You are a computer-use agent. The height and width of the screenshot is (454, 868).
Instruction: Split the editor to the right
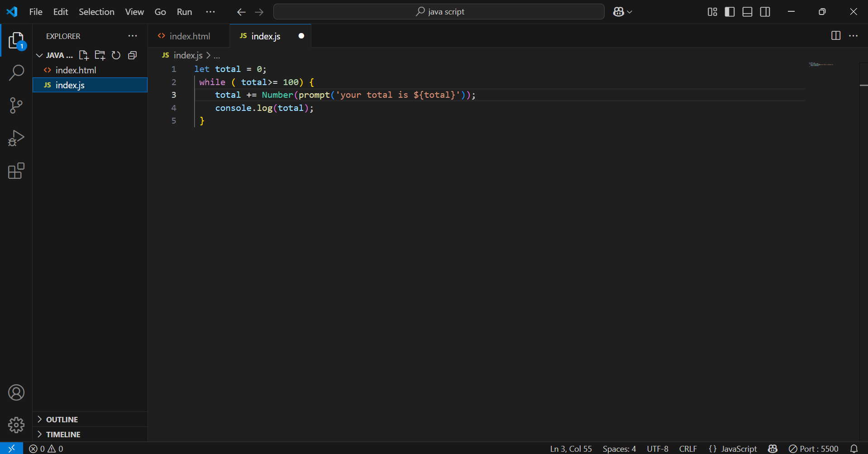point(835,36)
